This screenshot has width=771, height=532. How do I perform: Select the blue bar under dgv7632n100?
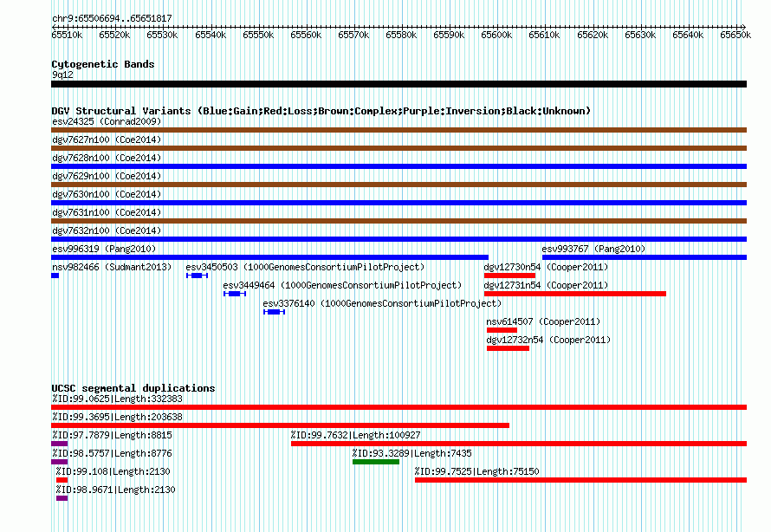coord(398,239)
